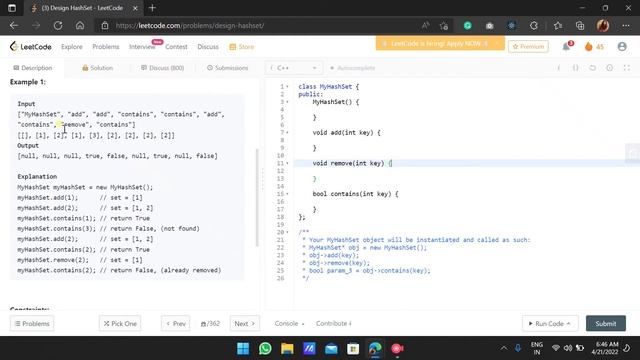Image resolution: width=640 pixels, height=360 pixels.
Task: Add page to favorites star-plus icon
Action: 444,25
